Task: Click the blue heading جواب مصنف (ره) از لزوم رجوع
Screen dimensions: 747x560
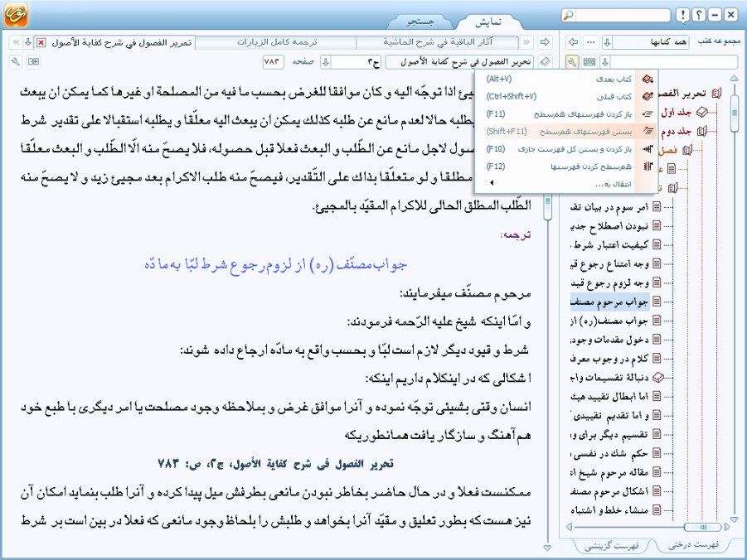Action: point(276,264)
